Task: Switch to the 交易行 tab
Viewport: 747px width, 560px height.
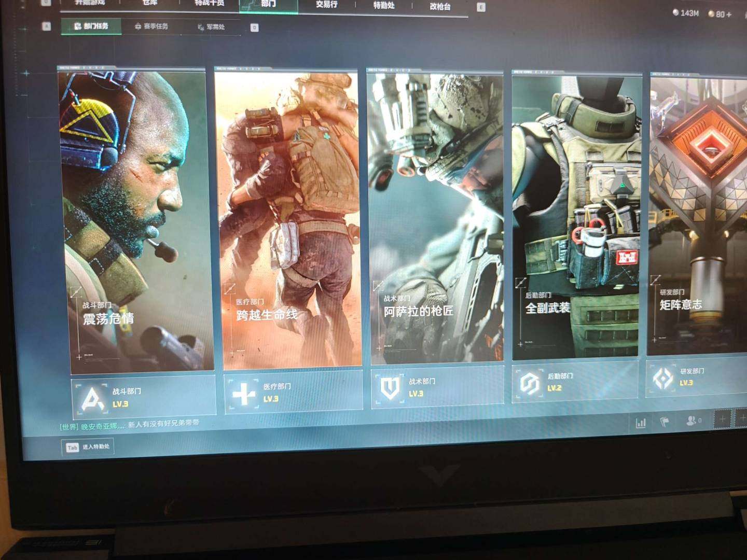Action: point(326,5)
